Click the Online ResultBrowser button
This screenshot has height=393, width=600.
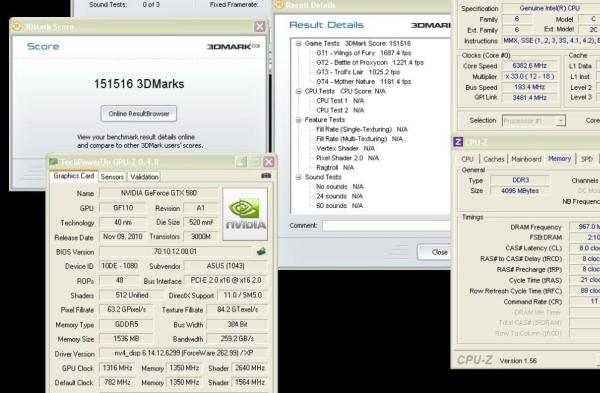pyautogui.click(x=139, y=114)
